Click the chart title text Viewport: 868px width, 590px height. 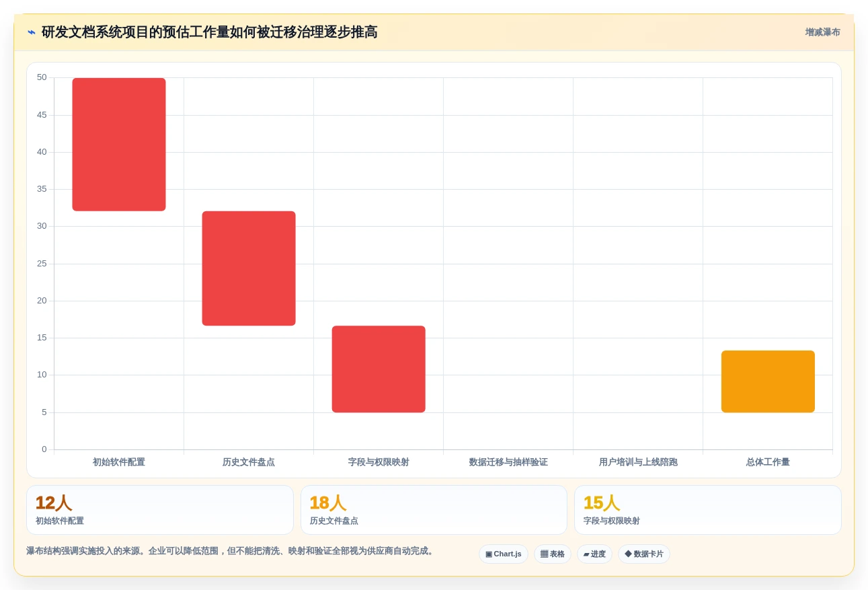pos(209,32)
